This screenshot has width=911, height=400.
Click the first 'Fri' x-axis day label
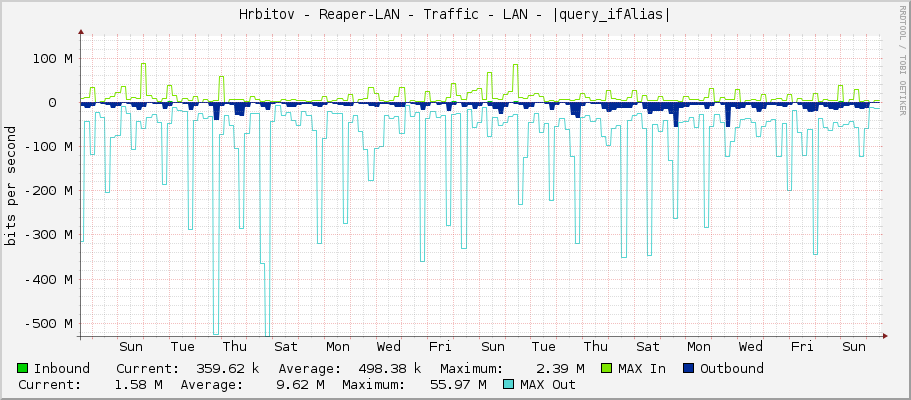[440, 347]
